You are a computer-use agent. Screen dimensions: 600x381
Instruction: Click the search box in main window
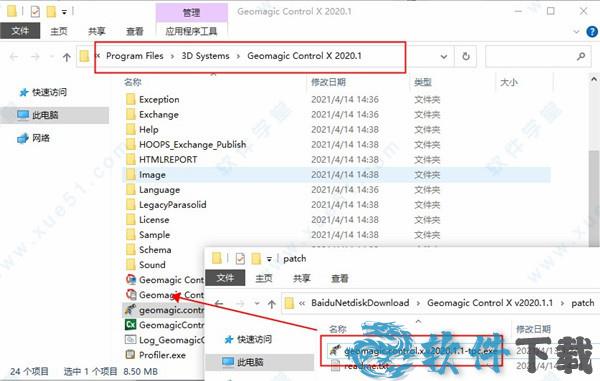538,57
